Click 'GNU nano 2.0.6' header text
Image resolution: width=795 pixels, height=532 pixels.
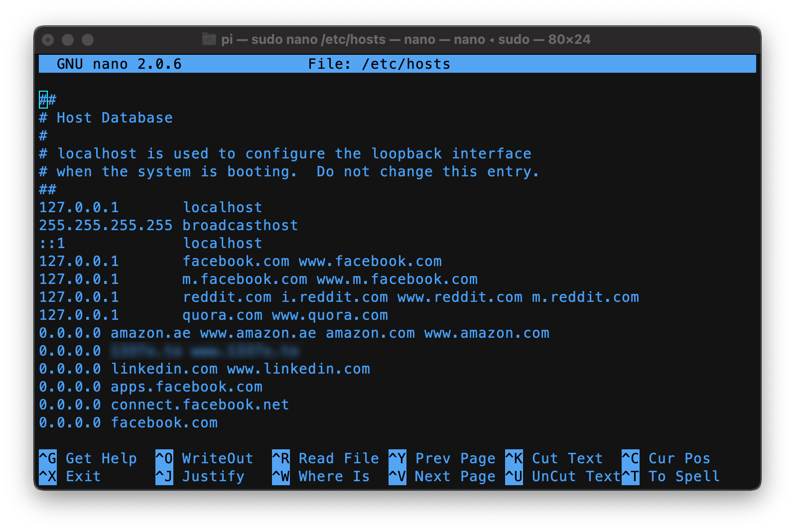pos(119,64)
